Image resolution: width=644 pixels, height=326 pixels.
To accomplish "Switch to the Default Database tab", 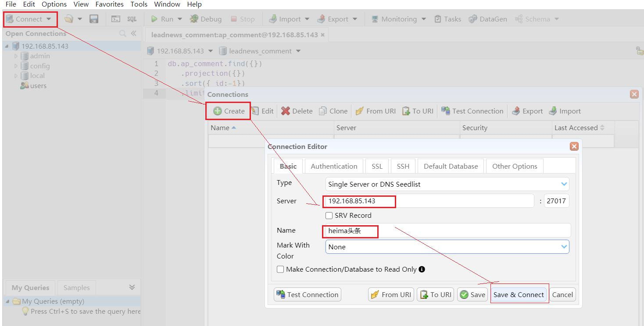I will pos(451,167).
